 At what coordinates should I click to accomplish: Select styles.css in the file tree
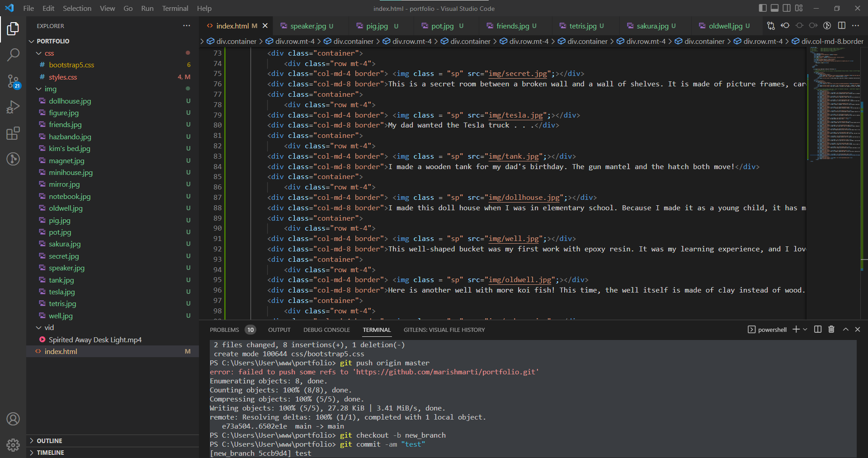(x=63, y=77)
